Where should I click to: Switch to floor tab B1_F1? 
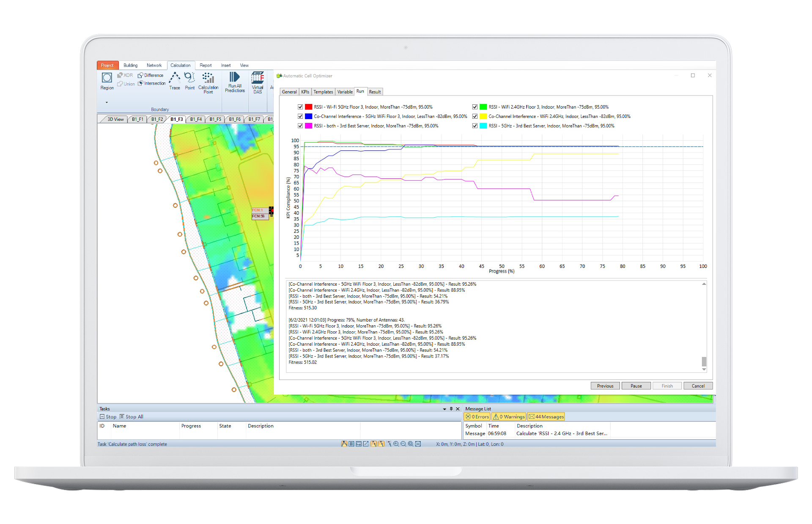pos(137,119)
